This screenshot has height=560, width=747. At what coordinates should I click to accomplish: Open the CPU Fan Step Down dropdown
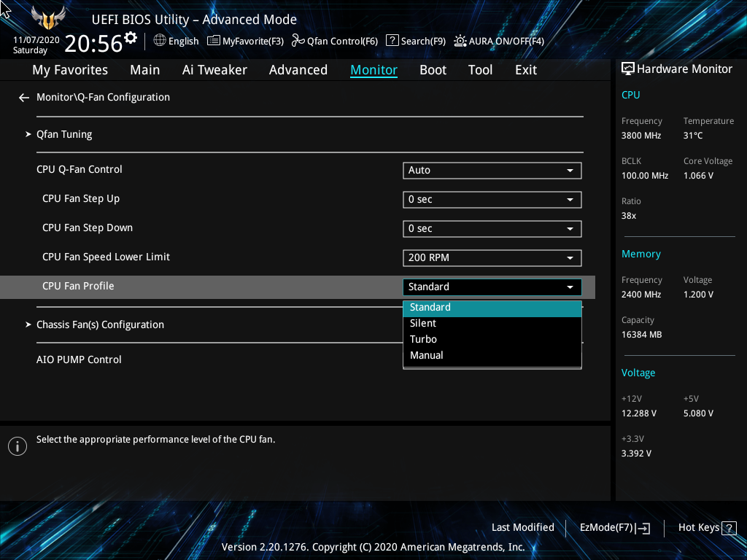492,228
